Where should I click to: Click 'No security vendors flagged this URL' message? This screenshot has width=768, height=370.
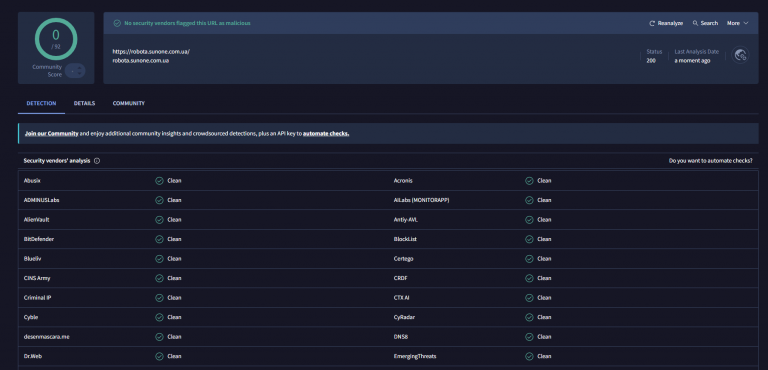(x=187, y=23)
